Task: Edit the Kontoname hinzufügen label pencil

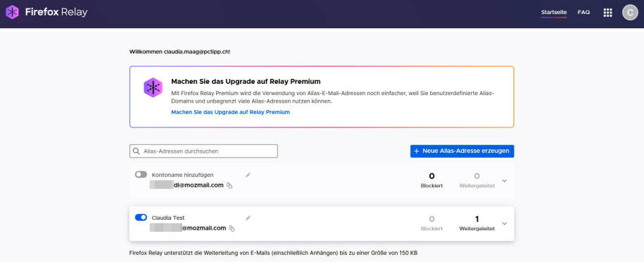Action: (248, 175)
